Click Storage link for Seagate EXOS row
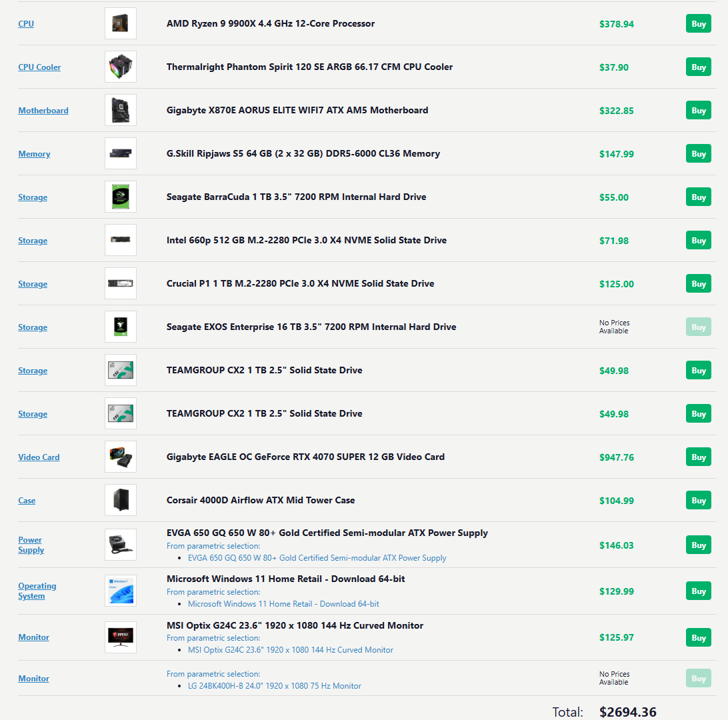 (33, 327)
